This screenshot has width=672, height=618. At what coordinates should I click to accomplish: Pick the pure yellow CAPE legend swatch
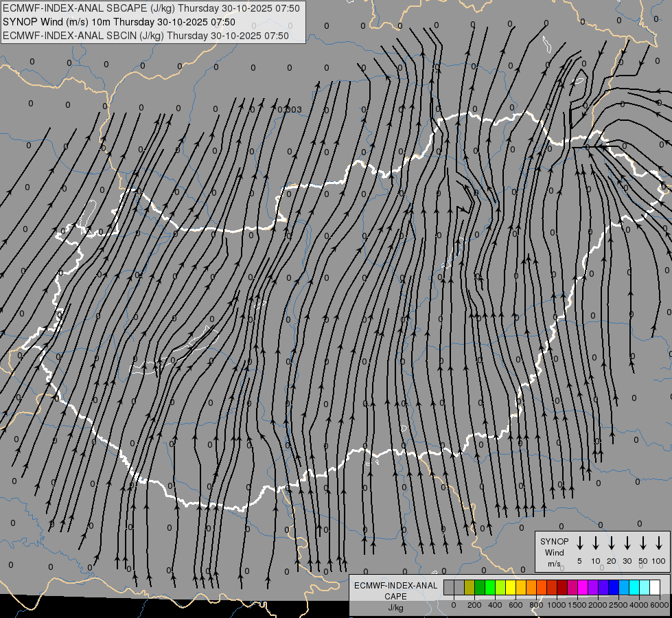click(x=511, y=587)
